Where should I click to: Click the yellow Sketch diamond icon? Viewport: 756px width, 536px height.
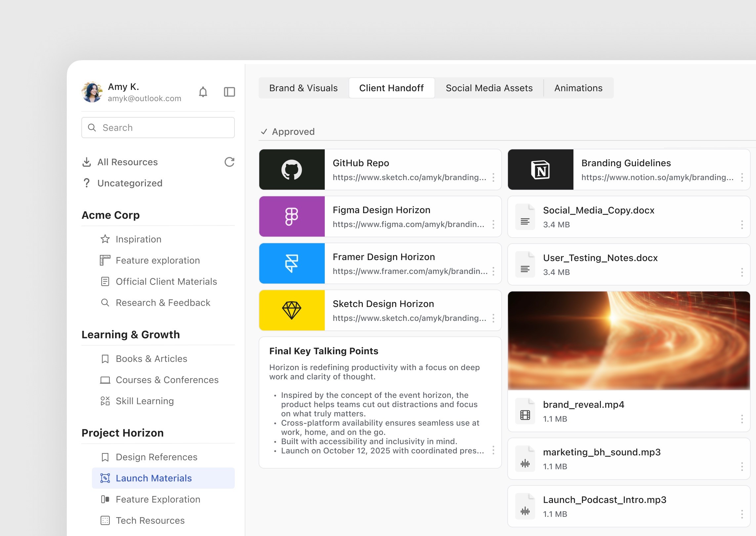coord(292,310)
